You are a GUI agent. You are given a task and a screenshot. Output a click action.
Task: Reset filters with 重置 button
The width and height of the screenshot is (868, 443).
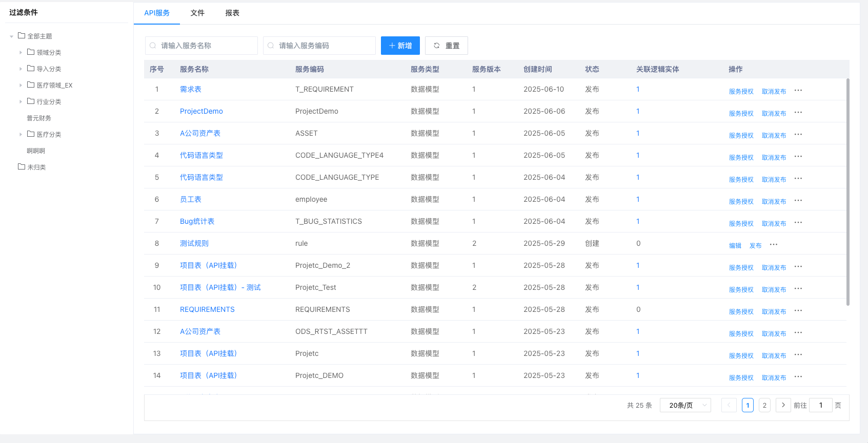(446, 46)
